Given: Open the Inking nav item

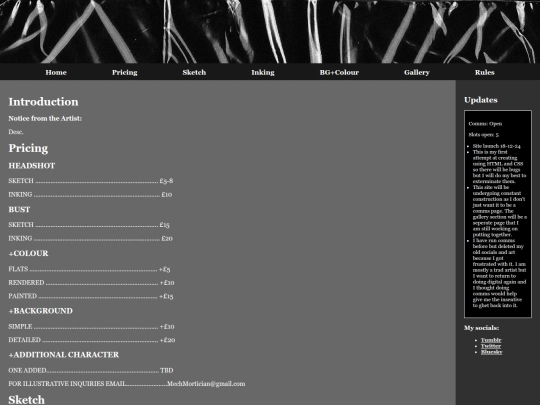Looking at the screenshot, I should pos(263,72).
